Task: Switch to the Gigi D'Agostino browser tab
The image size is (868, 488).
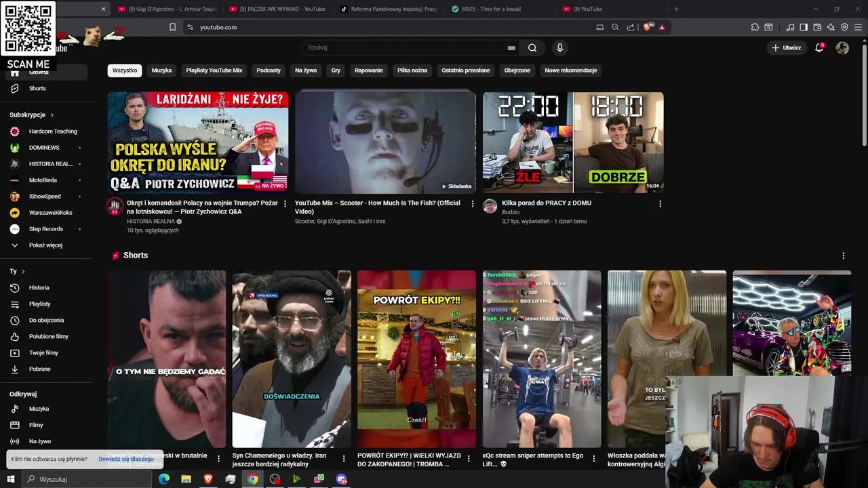Action: click(166, 9)
